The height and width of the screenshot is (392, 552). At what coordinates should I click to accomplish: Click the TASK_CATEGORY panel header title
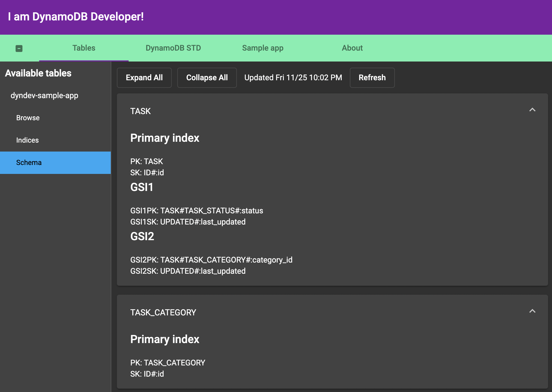[x=163, y=313]
